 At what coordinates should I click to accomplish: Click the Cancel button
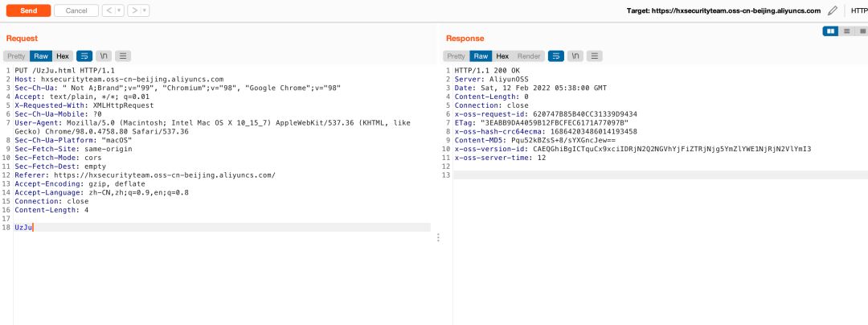76,10
